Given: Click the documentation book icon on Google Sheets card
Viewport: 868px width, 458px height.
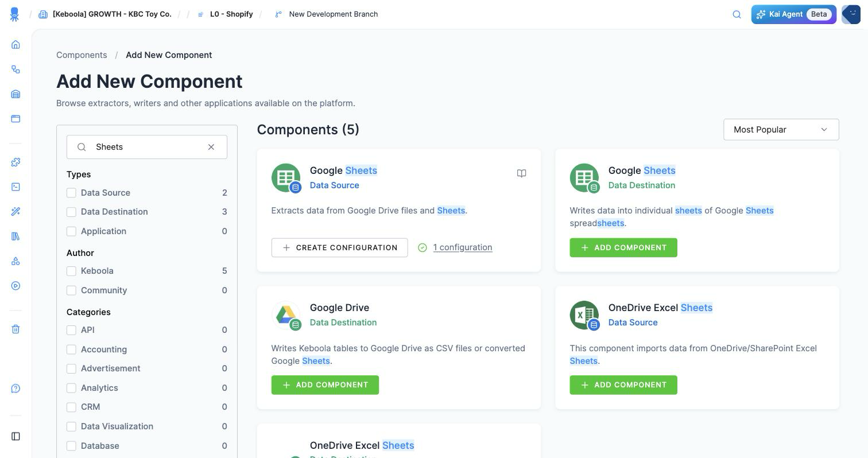Looking at the screenshot, I should 521,173.
